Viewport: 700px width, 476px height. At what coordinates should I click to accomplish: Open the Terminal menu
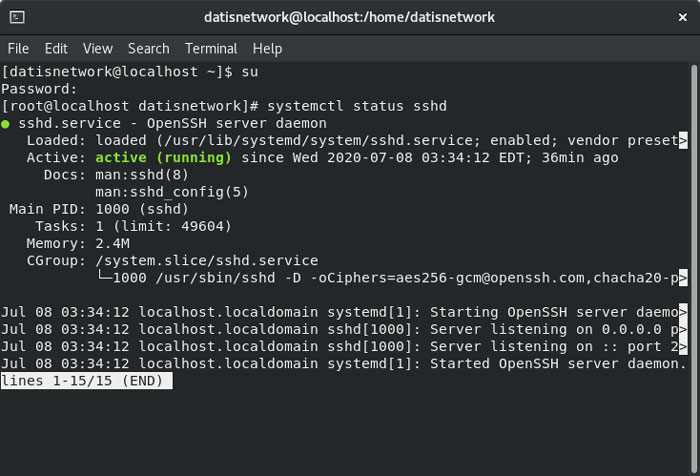click(211, 48)
